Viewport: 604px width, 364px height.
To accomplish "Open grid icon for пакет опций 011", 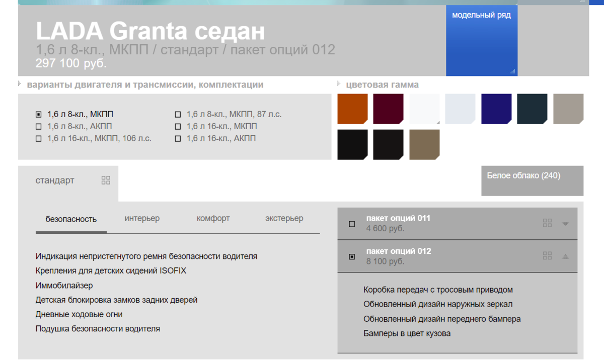I will (548, 223).
